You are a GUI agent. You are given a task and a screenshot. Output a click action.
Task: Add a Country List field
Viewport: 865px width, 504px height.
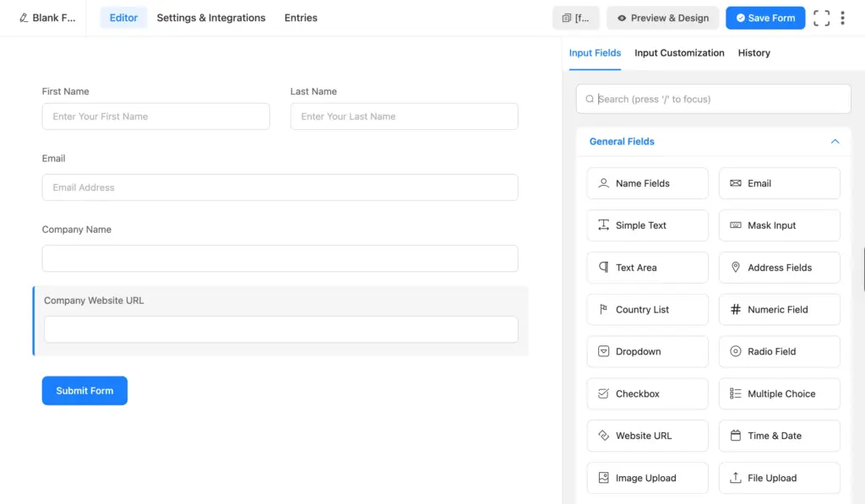pyautogui.click(x=648, y=310)
